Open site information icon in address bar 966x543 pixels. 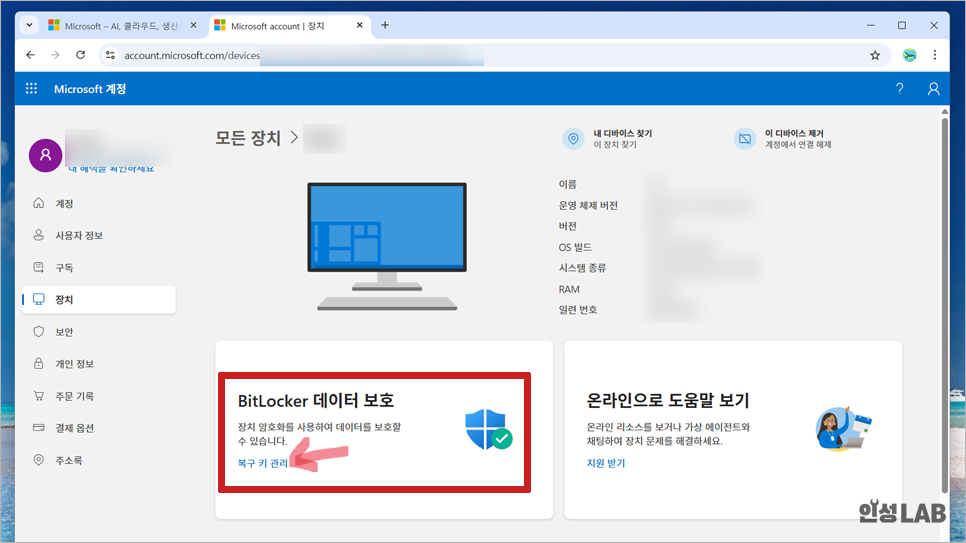[110, 55]
